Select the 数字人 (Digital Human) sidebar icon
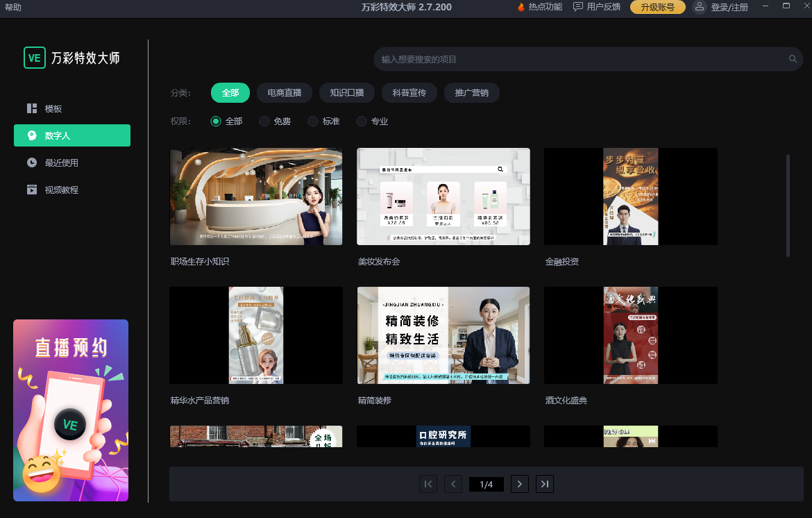This screenshot has width=812, height=518. 31,135
